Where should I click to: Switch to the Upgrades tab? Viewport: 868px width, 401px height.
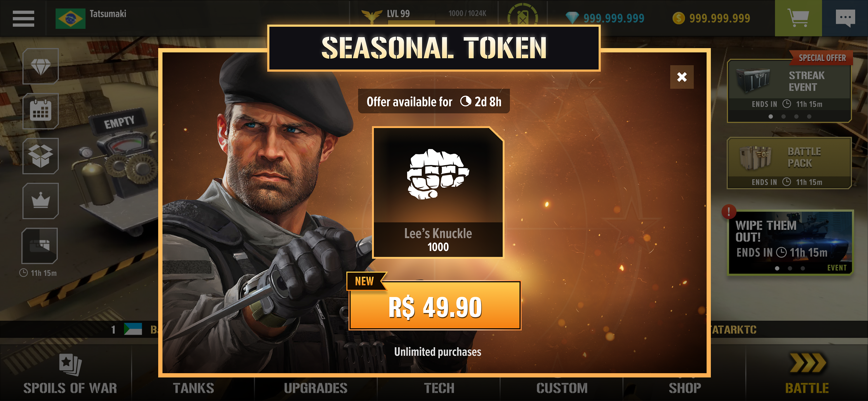click(x=316, y=388)
